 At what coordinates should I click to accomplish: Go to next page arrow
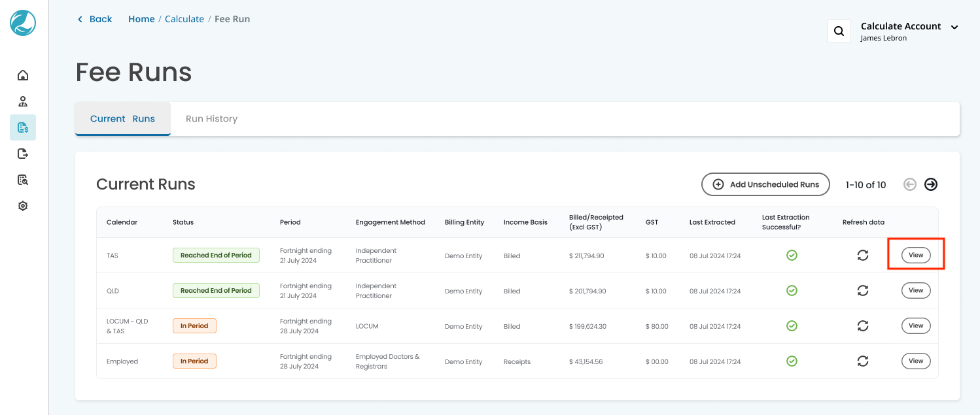931,184
